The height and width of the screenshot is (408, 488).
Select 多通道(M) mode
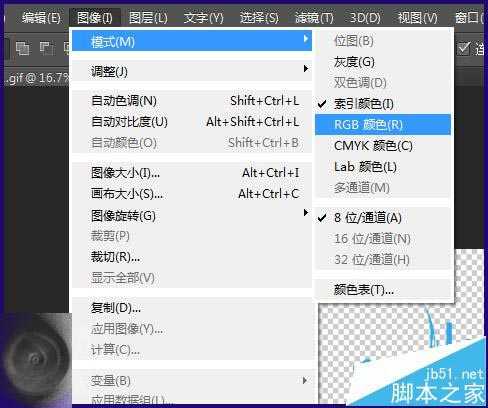pyautogui.click(x=383, y=187)
